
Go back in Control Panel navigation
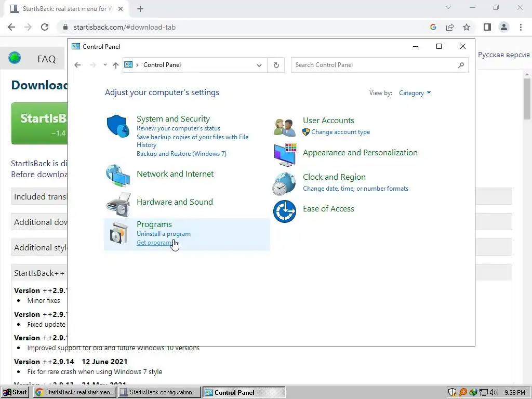click(x=77, y=65)
